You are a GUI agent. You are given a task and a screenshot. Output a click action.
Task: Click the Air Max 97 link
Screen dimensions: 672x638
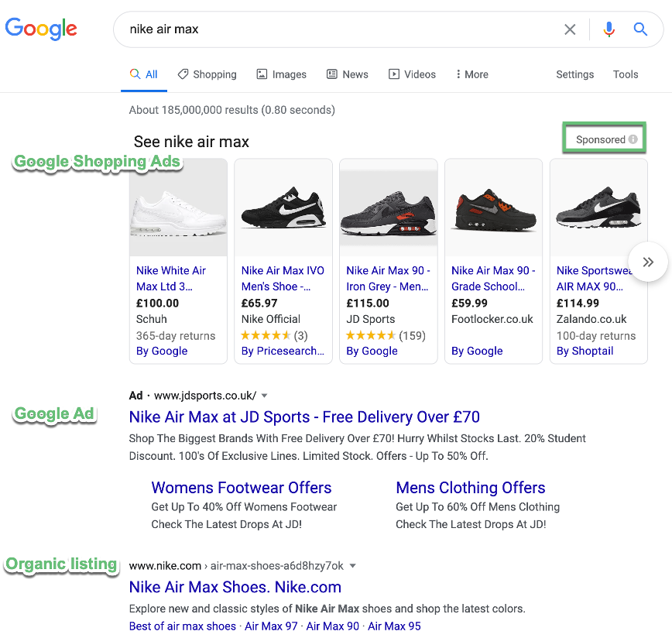(271, 626)
